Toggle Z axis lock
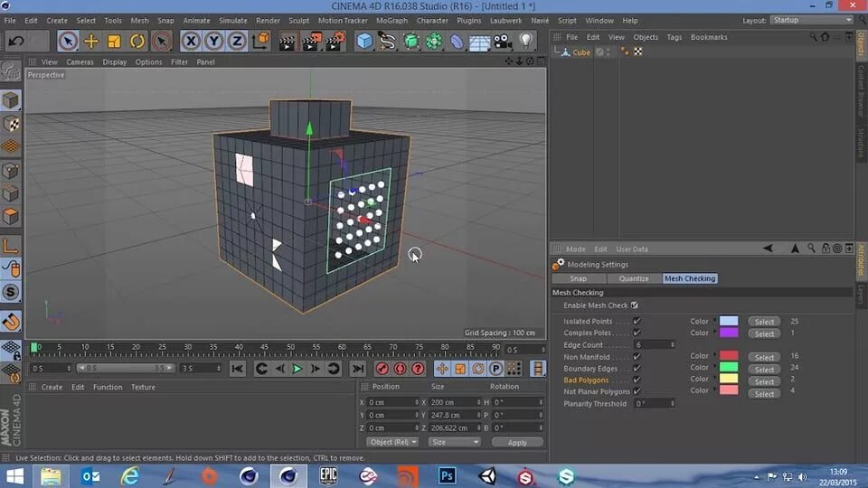 tap(237, 41)
